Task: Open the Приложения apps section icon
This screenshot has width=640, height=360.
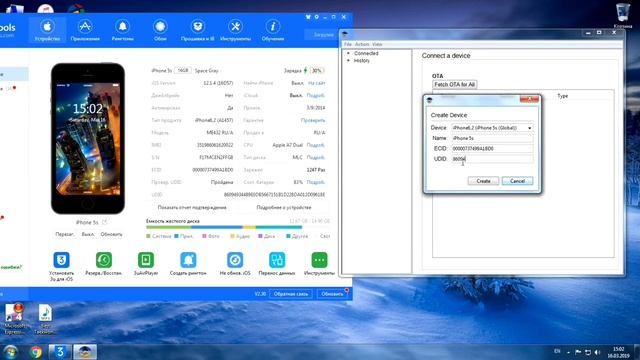Action: (85, 30)
